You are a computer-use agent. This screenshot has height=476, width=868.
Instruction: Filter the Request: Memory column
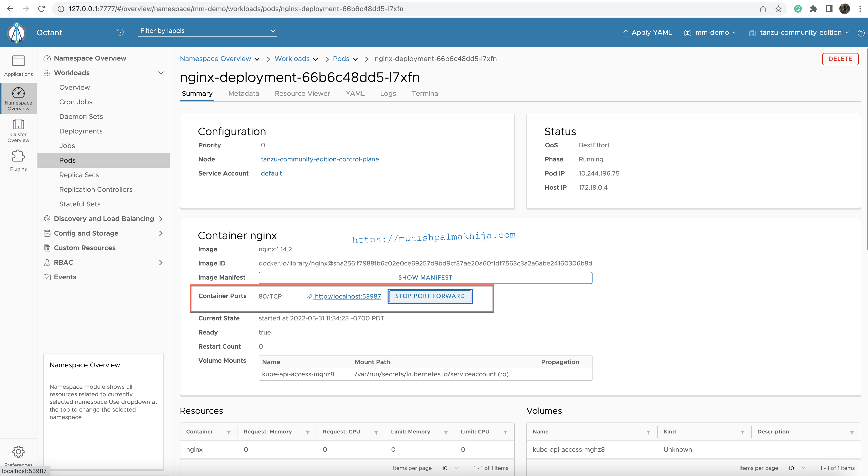coord(308,432)
